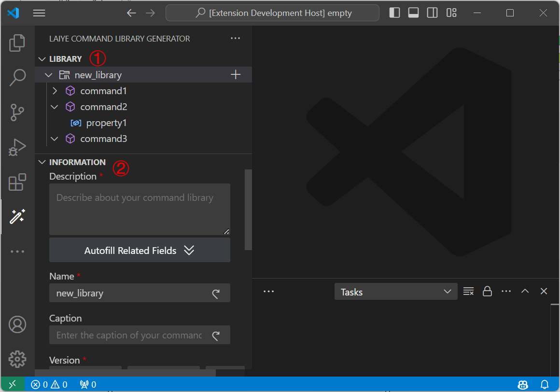Screen dimensions: 560x392
Task: Click the VS Code logo icon
Action: tap(13, 13)
